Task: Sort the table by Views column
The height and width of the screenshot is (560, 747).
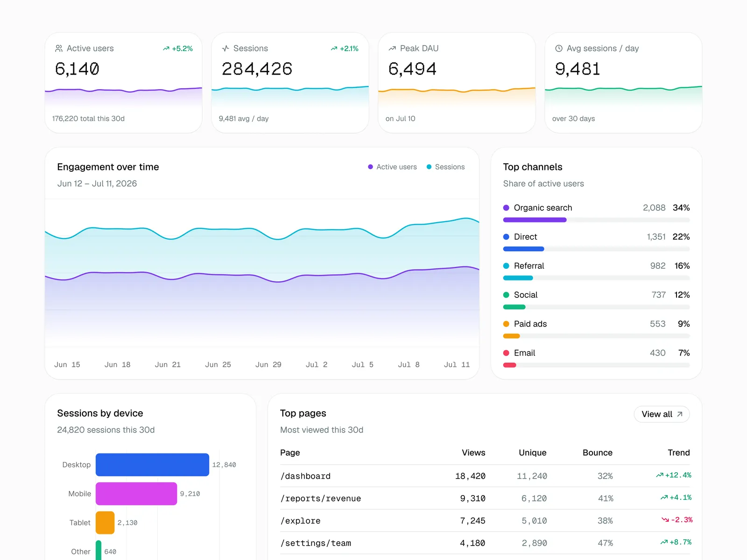Action: [x=473, y=453]
